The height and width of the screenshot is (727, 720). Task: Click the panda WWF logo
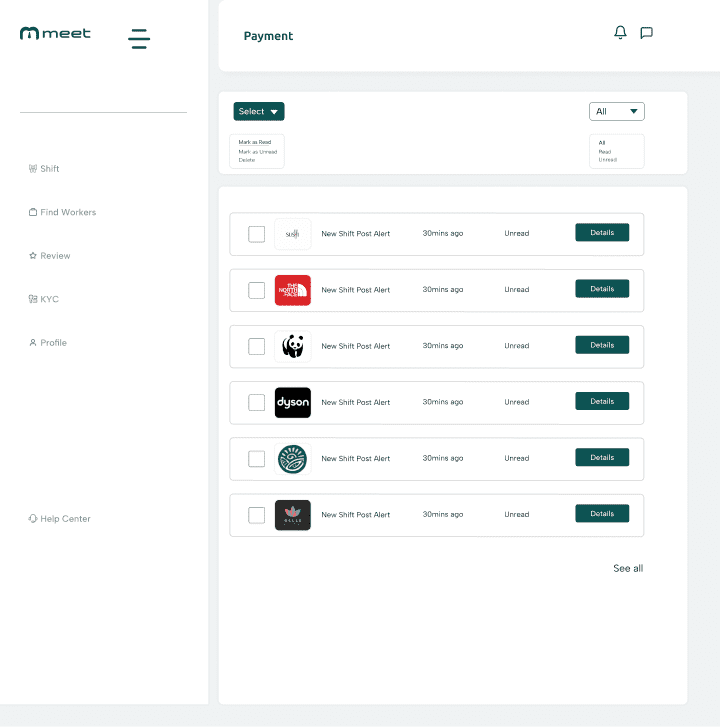[293, 346]
